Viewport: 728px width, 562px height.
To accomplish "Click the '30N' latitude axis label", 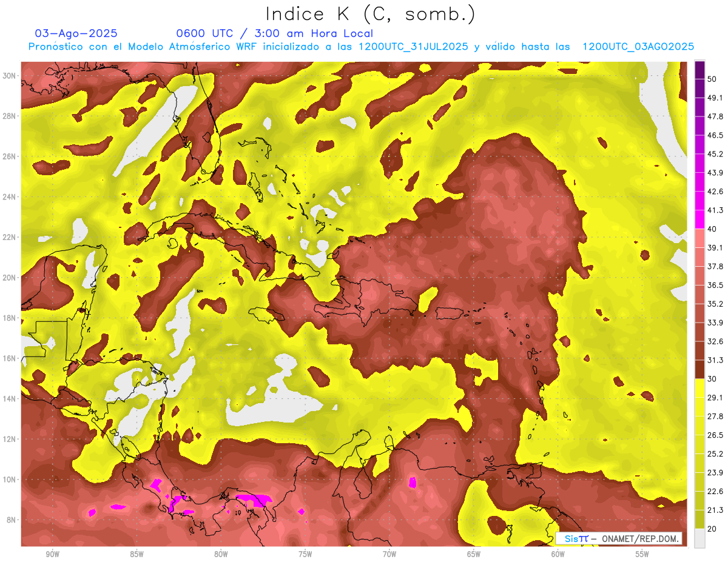I will click(x=9, y=75).
